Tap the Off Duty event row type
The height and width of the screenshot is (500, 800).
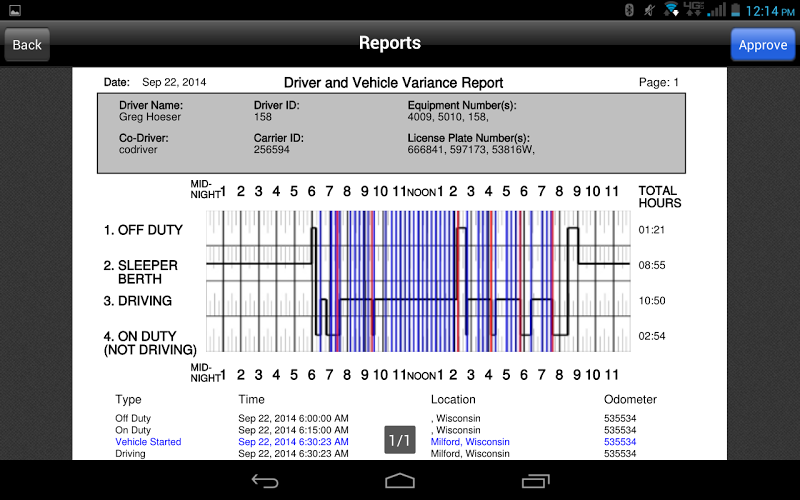tap(133, 418)
